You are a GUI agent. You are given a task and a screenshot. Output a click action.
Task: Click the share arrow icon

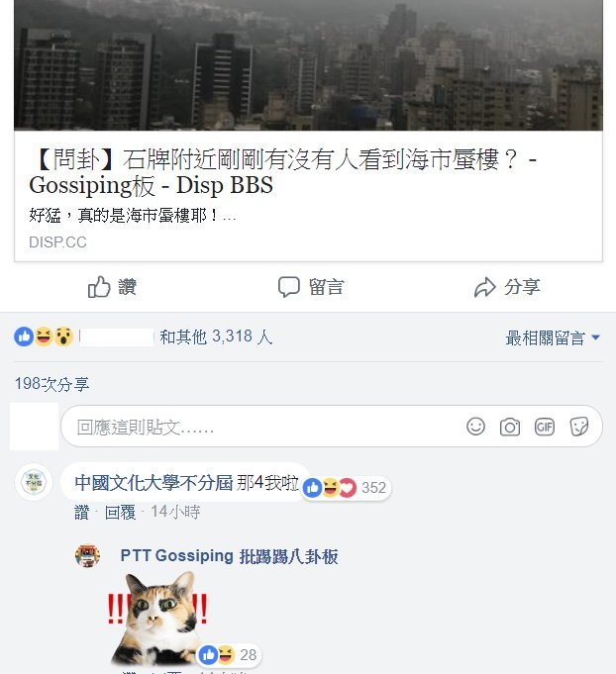point(485,287)
